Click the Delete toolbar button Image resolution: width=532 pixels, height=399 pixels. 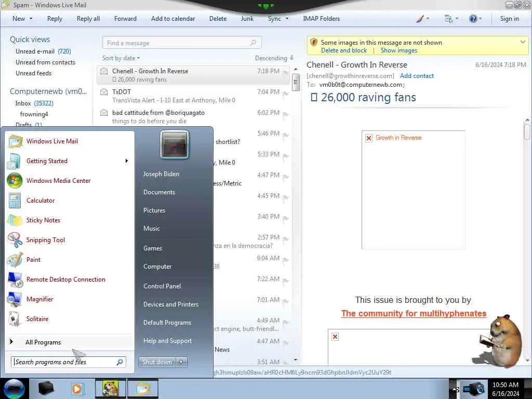218,19
